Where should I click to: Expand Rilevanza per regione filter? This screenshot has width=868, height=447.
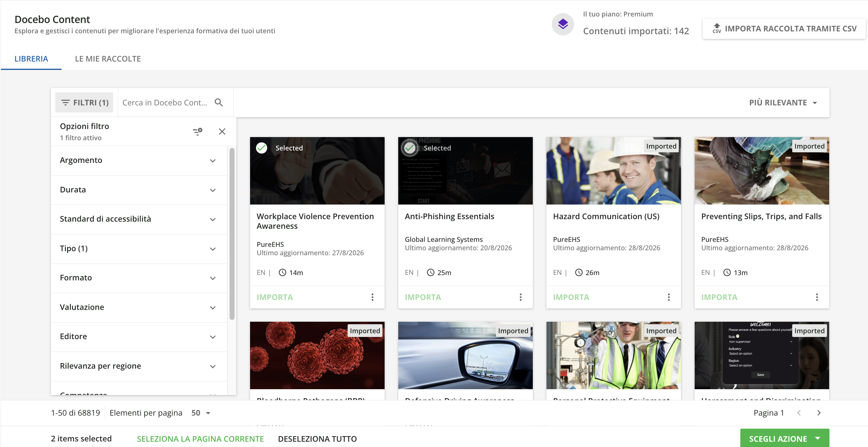(139, 366)
